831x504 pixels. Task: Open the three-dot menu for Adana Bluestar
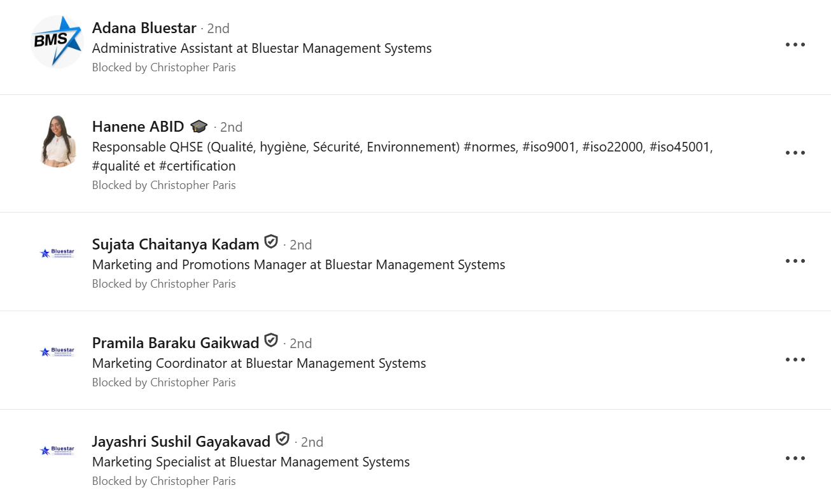click(x=795, y=45)
